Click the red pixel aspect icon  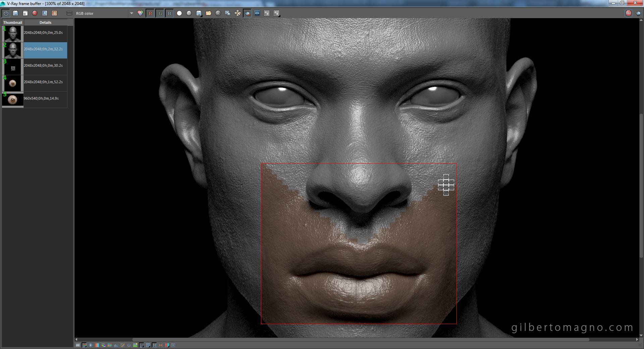point(161,345)
